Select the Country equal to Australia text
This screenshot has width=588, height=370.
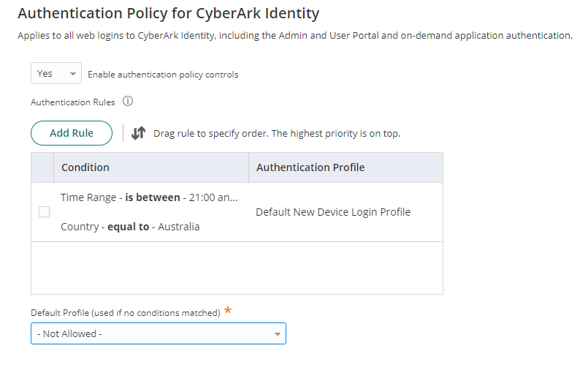(x=130, y=227)
